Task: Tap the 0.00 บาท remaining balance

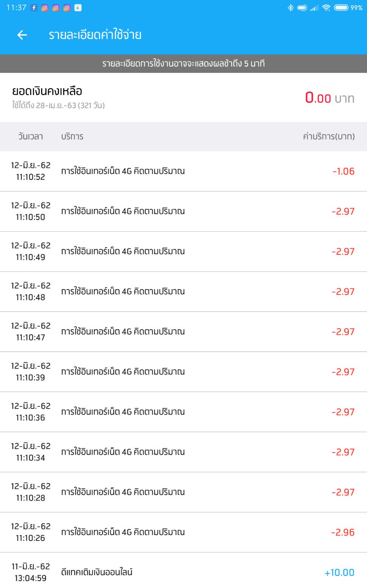Action: [329, 98]
